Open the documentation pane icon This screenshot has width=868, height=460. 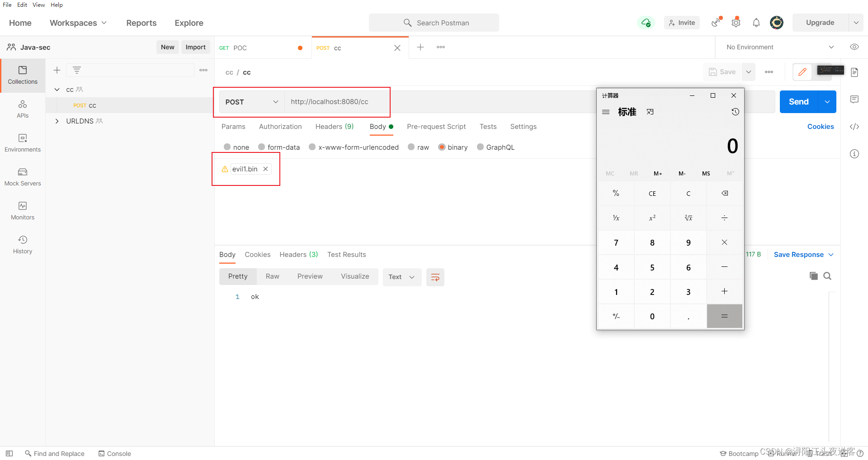[854, 72]
